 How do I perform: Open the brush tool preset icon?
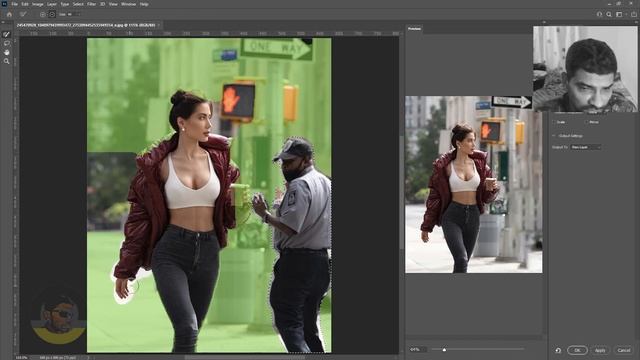[23, 14]
